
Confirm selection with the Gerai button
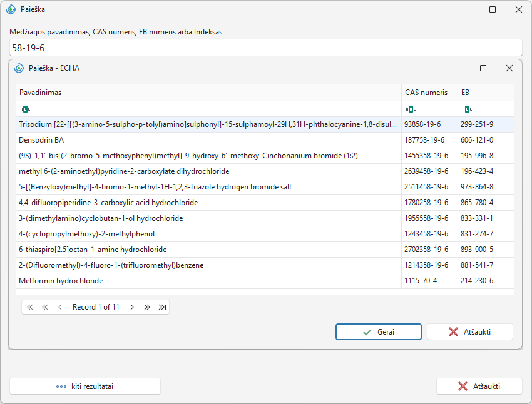click(x=379, y=332)
